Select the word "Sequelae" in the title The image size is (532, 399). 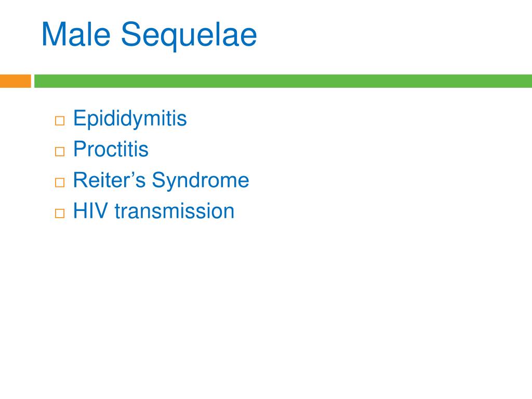pos(189,36)
